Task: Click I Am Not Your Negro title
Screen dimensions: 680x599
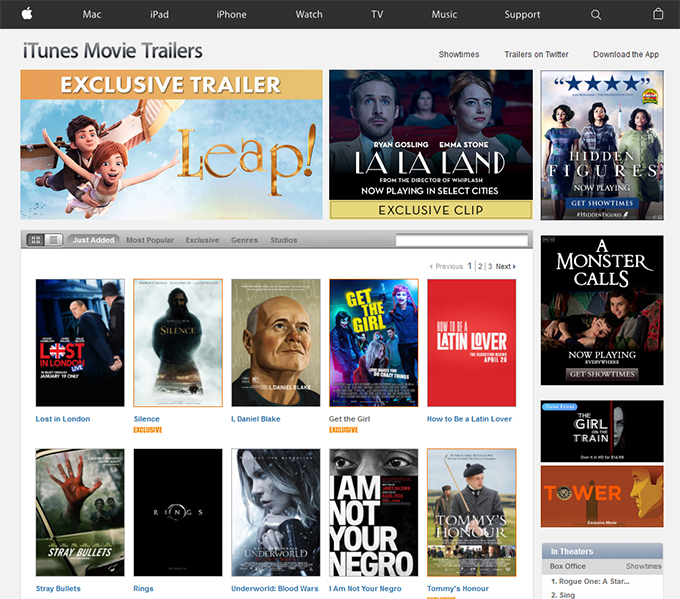Action: 365,589
